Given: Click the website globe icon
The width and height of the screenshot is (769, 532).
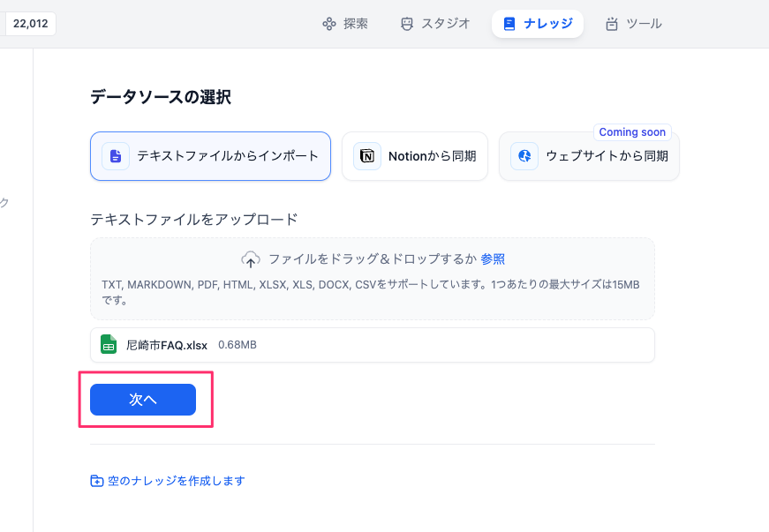Looking at the screenshot, I should (x=524, y=156).
